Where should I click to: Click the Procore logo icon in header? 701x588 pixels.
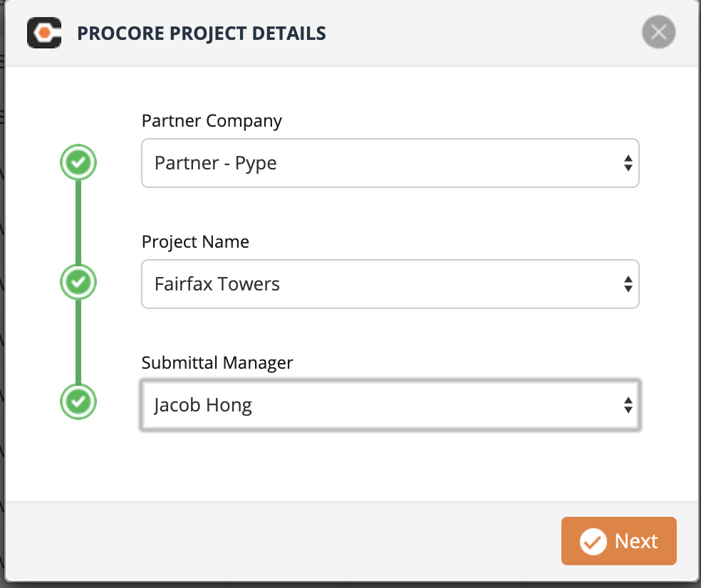pyautogui.click(x=44, y=33)
